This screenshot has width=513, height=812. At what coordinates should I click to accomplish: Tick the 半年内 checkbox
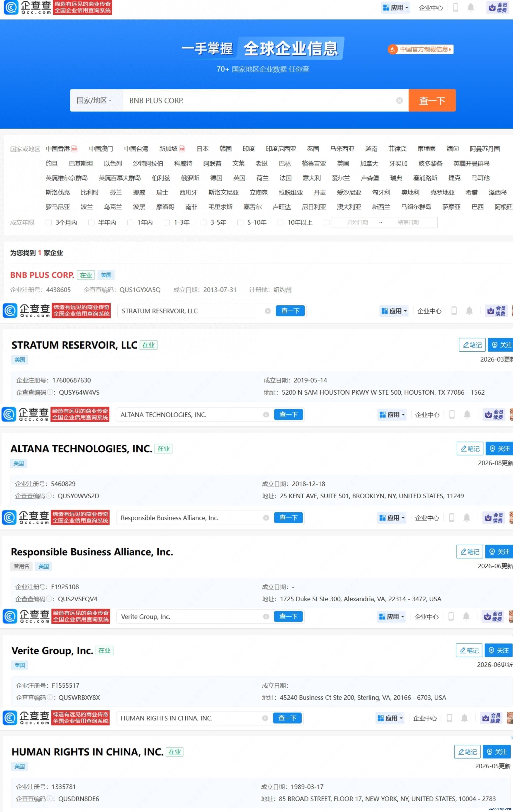click(91, 223)
